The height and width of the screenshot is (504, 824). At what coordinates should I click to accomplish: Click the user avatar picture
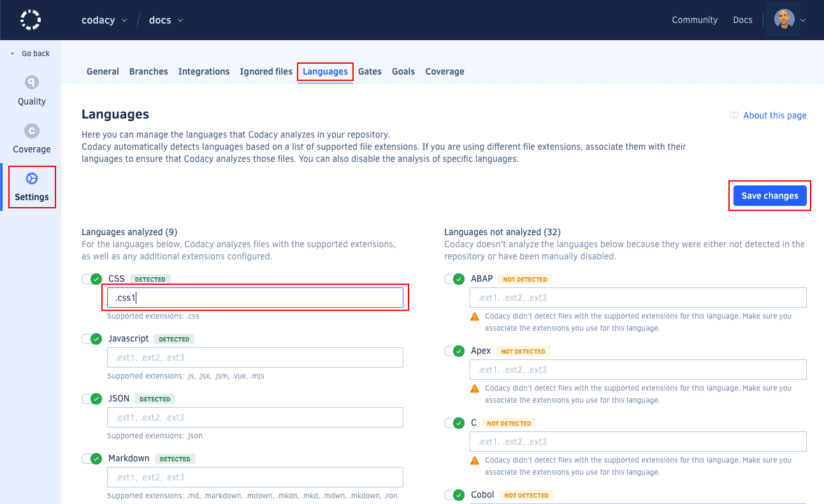[x=783, y=18]
